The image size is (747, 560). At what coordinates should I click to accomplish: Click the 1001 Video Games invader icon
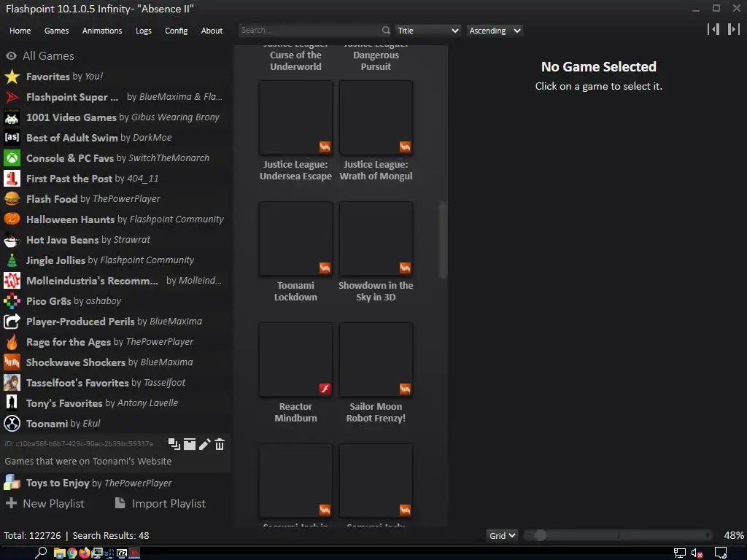12,117
